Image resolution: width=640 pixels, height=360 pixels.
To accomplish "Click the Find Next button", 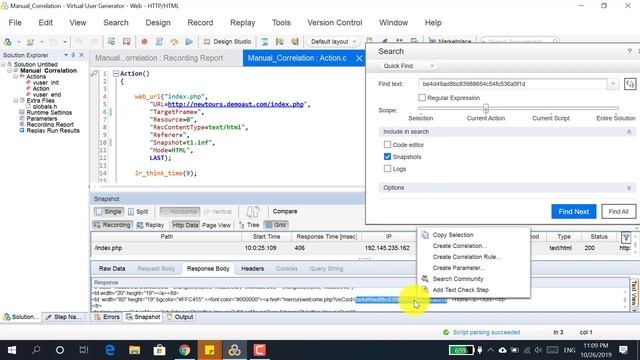I will point(573,211).
